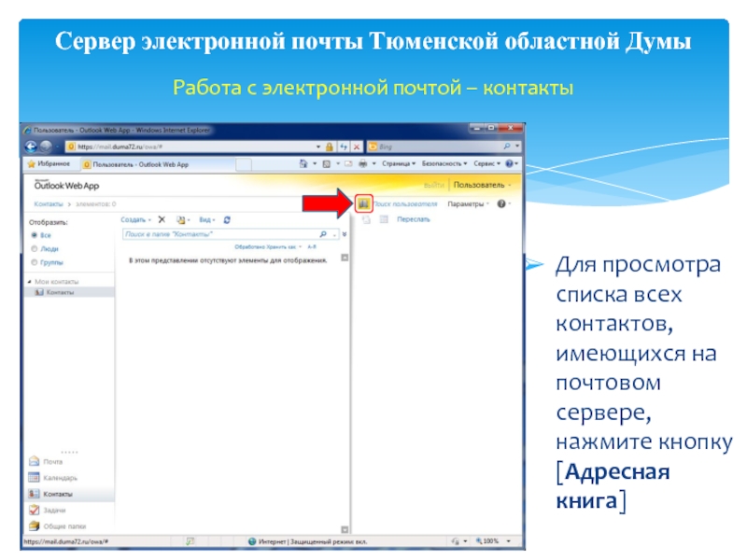Select the Все radio button

(35, 236)
